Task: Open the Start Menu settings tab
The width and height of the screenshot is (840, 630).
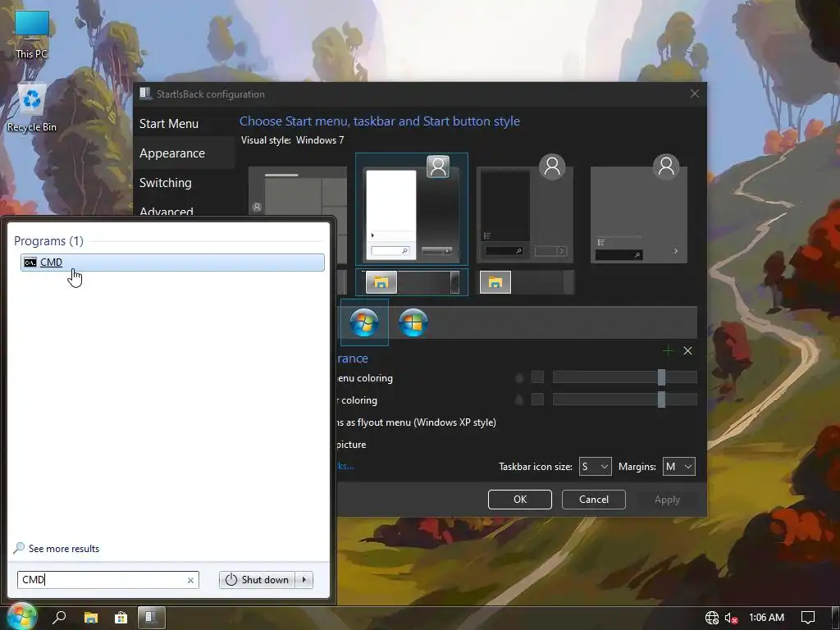Action: (169, 124)
